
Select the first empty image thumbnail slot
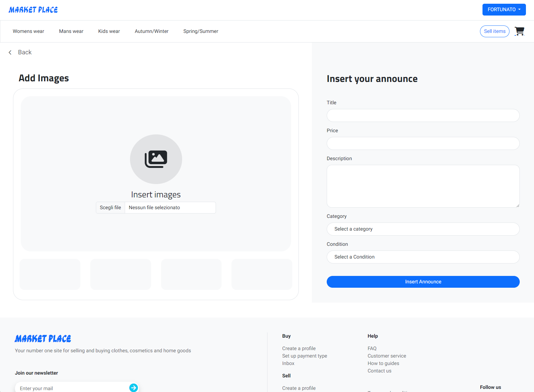50,274
